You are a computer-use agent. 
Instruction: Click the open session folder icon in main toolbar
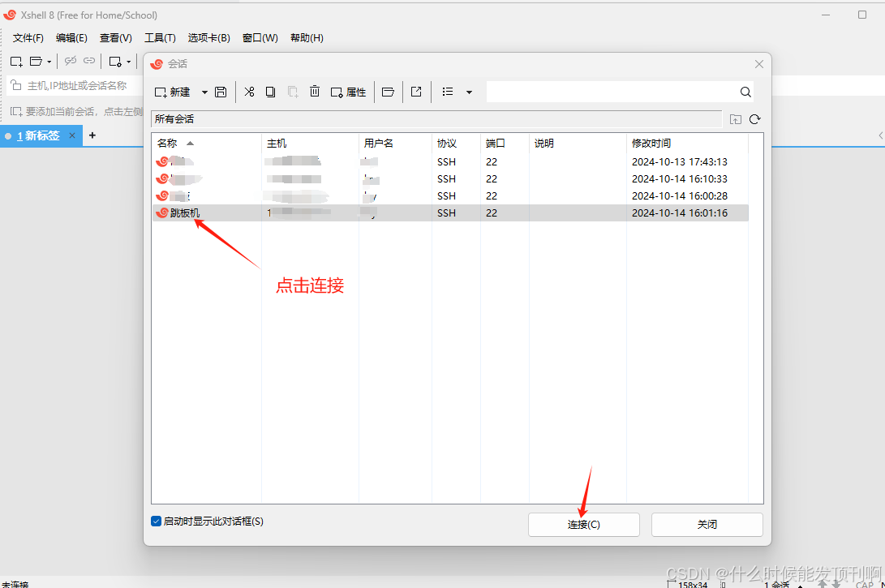(37, 61)
